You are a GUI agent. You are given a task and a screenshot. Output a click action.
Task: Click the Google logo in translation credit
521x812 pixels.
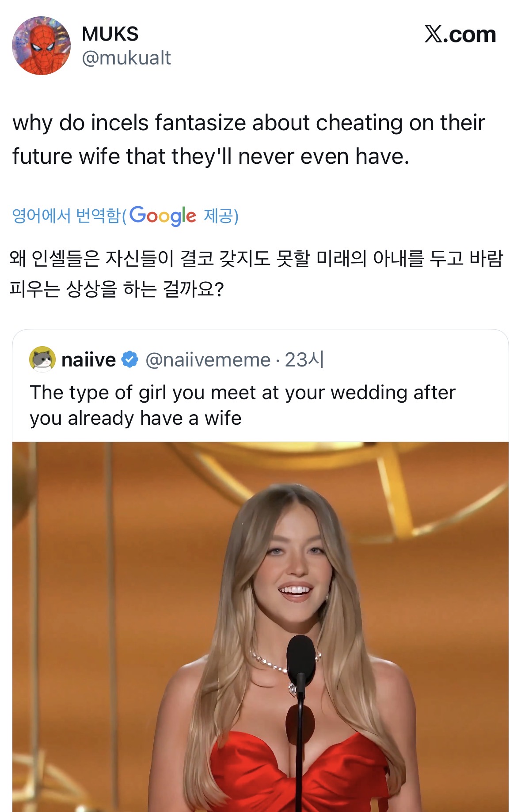162,215
